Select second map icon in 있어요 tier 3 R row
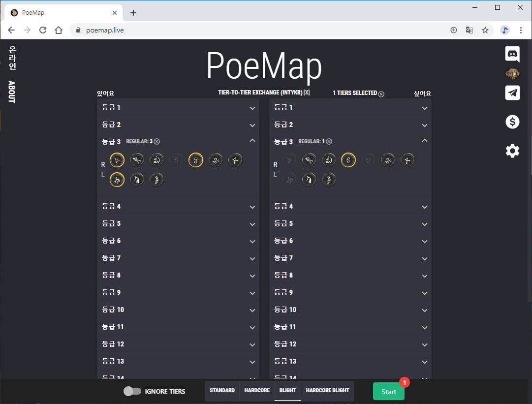This screenshot has width=532, height=404. pos(137,160)
